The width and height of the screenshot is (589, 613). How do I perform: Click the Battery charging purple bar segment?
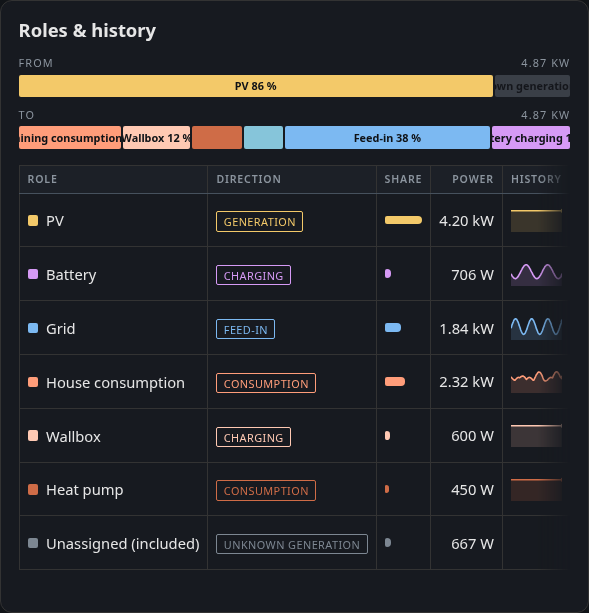pos(531,138)
